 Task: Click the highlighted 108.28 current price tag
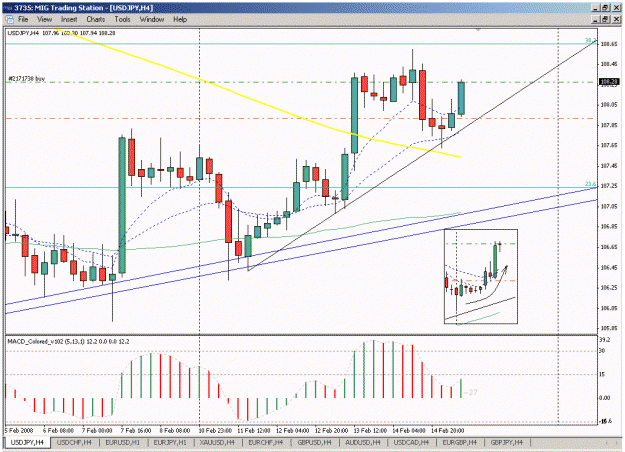(609, 83)
